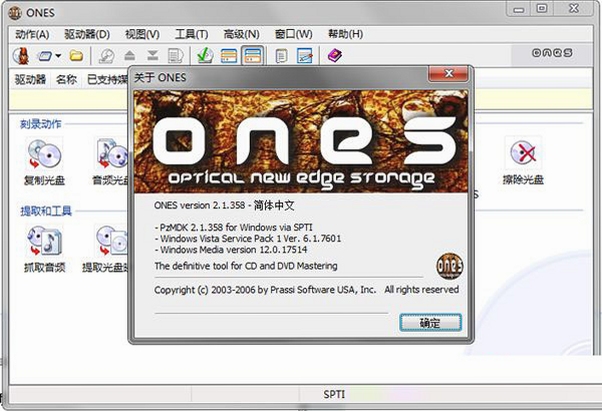Open the purple help book icon
The image size is (602, 411).
pyautogui.click(x=335, y=56)
